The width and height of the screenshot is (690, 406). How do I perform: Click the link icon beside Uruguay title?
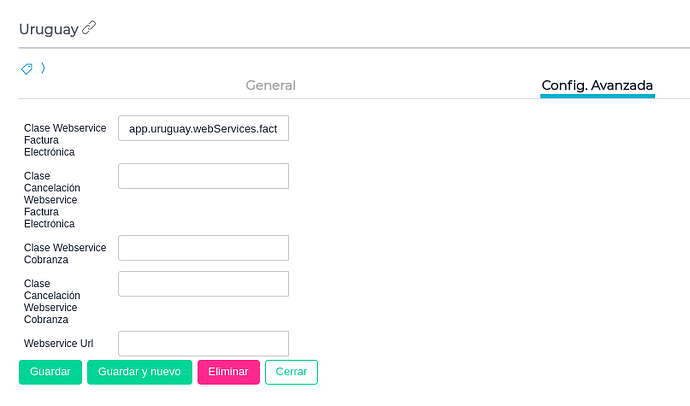90,28
